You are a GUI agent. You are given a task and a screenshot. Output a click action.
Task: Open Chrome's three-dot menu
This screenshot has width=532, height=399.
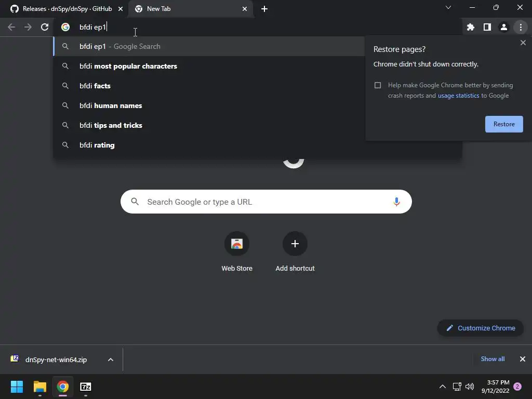521,27
